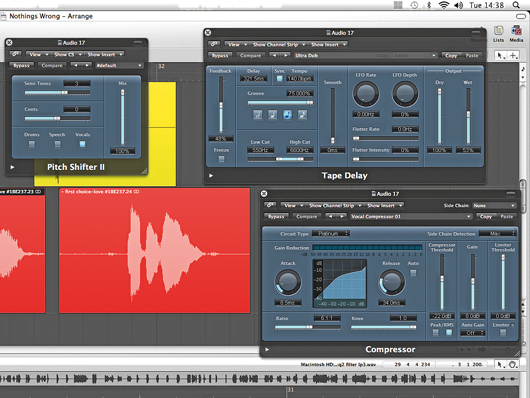Click Compare in Tape Delay window
Screen dimensions: 530x398
250,55
